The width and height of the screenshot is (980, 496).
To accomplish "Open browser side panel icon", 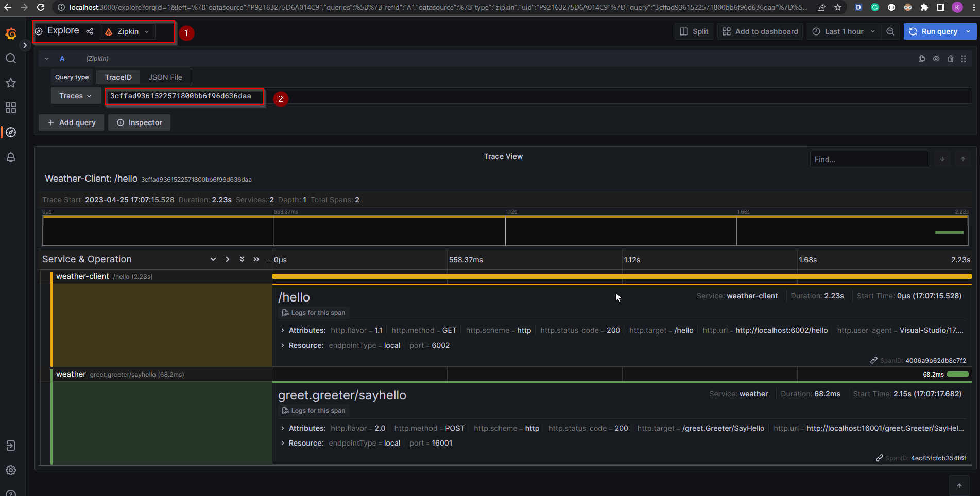I will point(941,7).
